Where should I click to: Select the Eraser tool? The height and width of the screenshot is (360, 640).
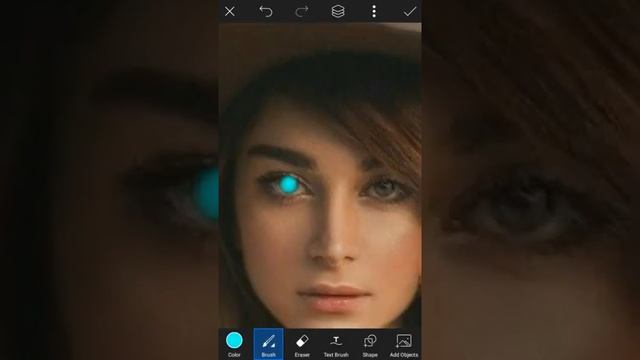tap(302, 344)
